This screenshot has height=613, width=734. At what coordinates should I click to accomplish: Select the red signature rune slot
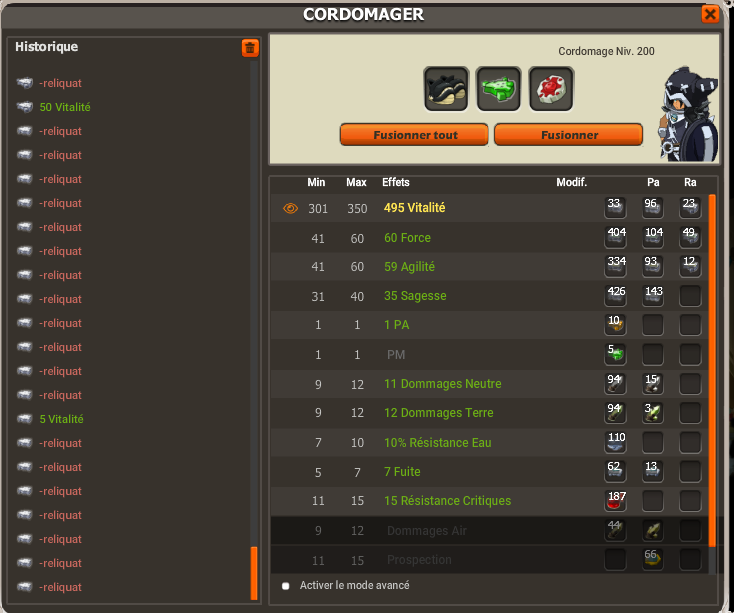551,89
